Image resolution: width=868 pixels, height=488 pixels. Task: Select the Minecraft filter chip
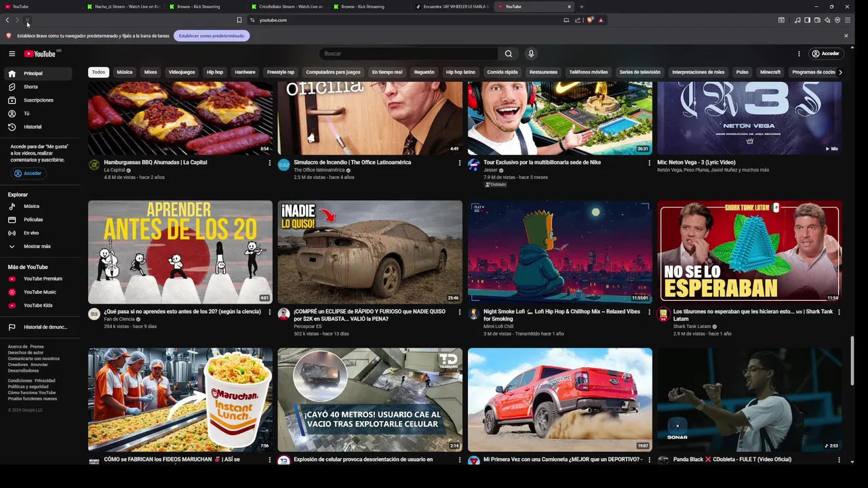770,72
